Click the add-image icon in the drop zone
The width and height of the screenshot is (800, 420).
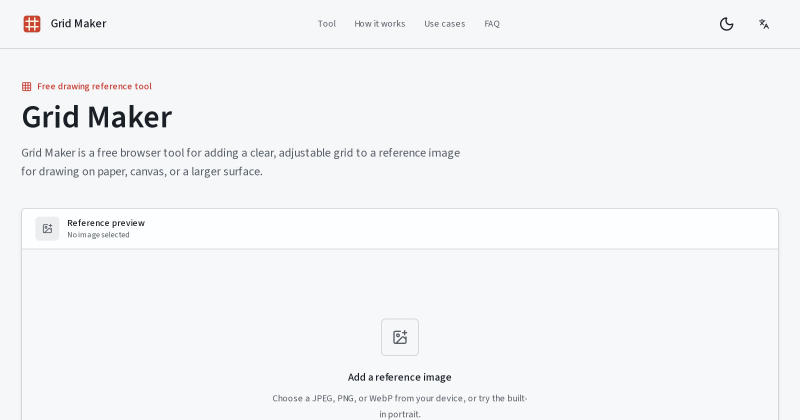(x=400, y=337)
